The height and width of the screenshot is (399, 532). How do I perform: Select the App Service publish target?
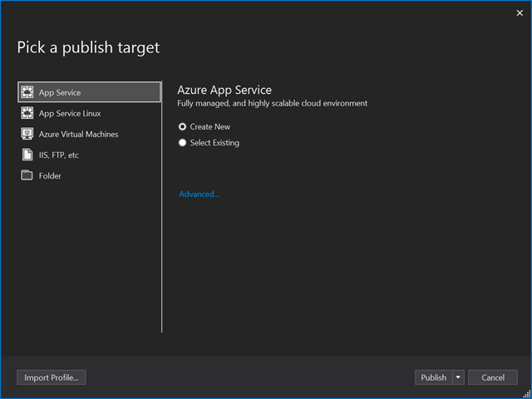pyautogui.click(x=89, y=92)
